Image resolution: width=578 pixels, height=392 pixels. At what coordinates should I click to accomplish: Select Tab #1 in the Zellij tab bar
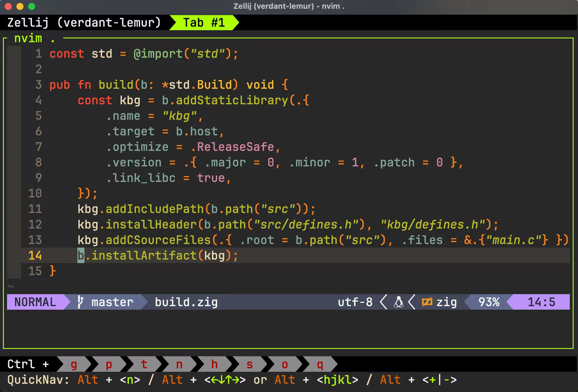coord(204,23)
